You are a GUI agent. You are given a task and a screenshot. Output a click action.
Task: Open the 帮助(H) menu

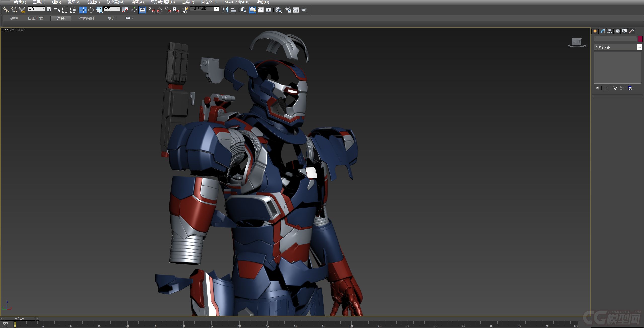click(263, 2)
